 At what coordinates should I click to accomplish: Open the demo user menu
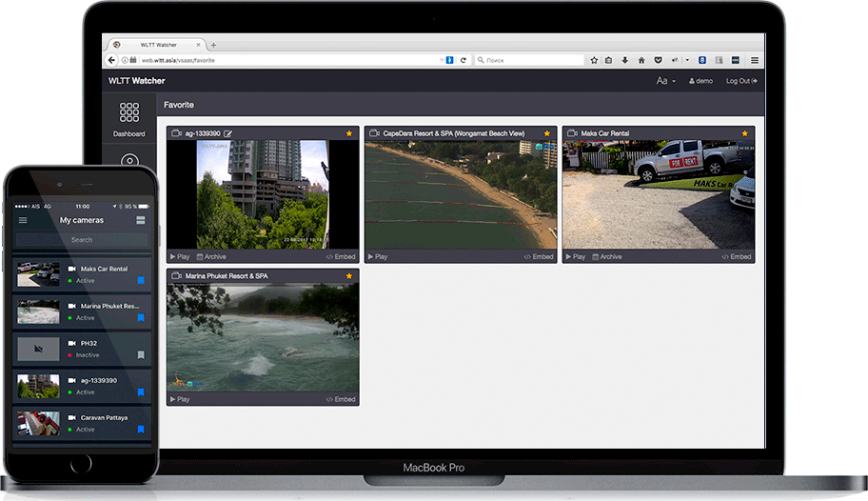[x=701, y=81]
